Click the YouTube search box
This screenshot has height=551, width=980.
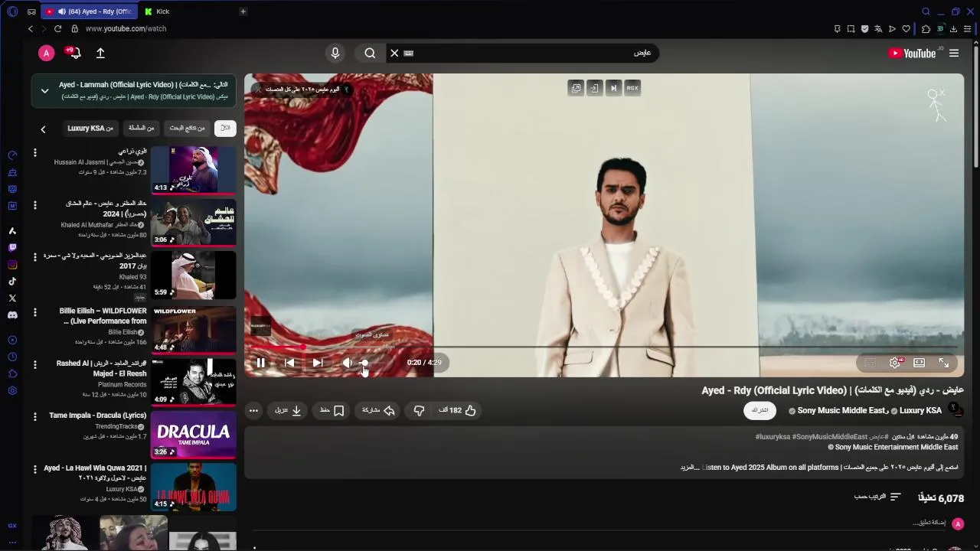pos(532,53)
